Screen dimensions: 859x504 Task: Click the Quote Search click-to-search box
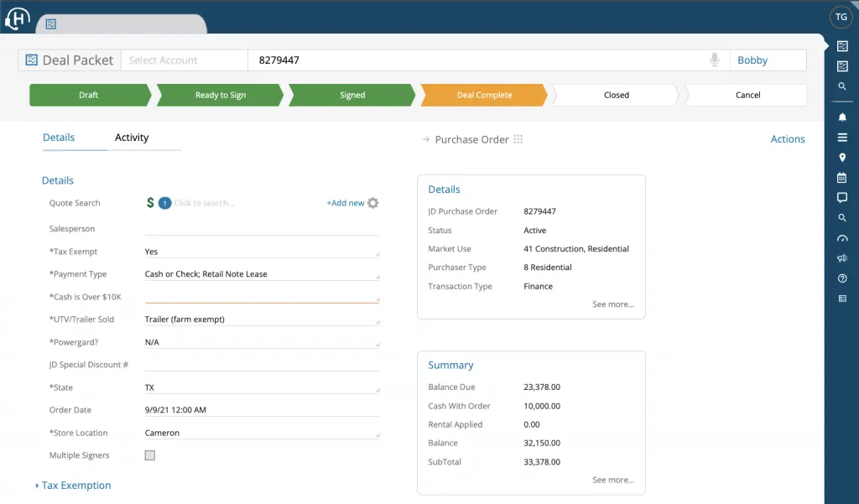249,203
